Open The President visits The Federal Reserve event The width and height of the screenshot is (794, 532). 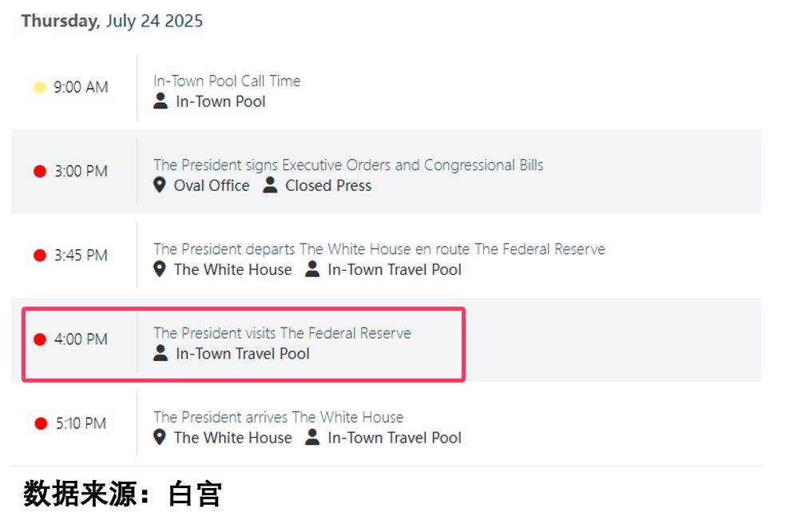282,333
